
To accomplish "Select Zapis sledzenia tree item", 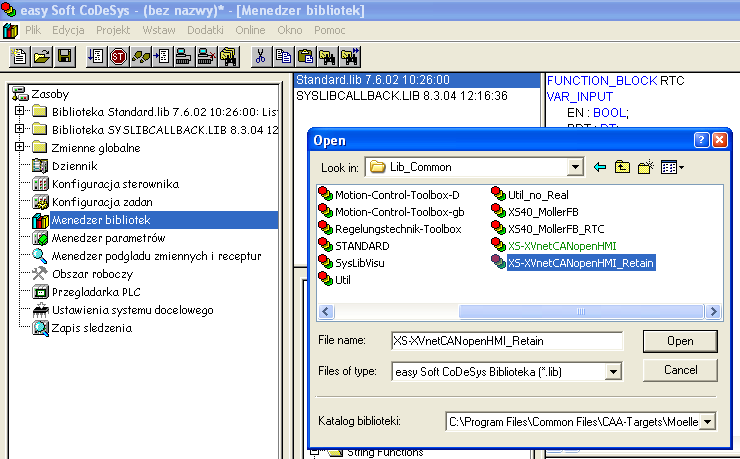I will [92, 328].
